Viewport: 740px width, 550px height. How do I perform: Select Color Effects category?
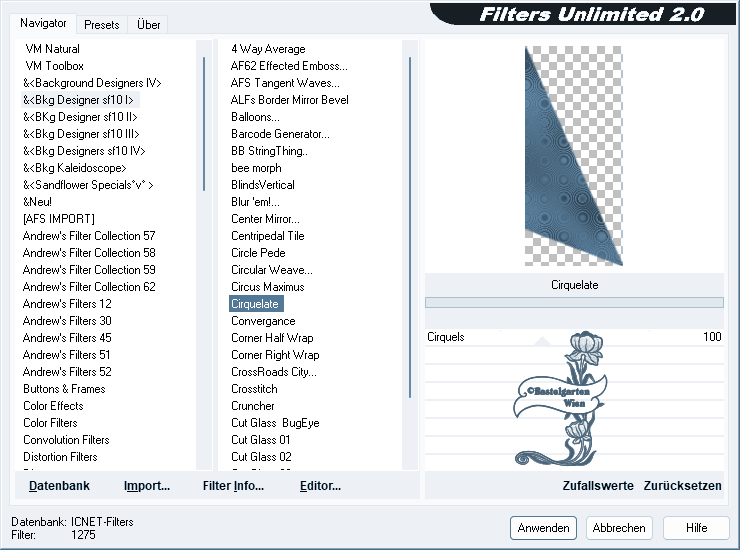[x=53, y=406]
